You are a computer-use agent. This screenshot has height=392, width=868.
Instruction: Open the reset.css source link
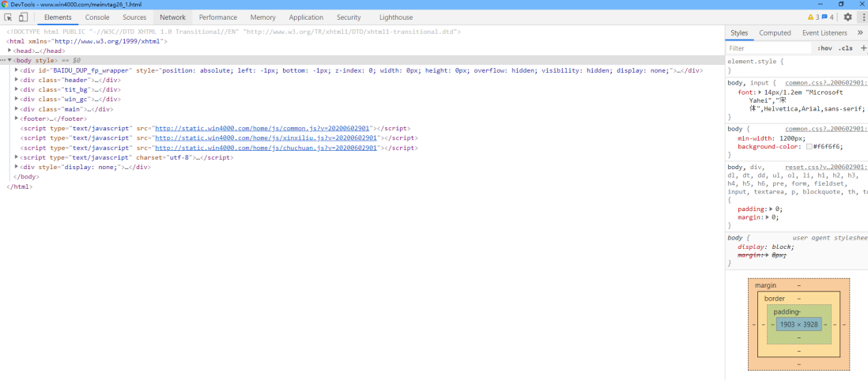[826, 167]
